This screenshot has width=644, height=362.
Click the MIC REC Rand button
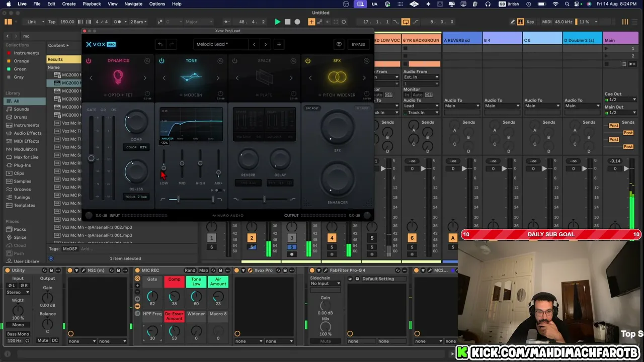click(x=190, y=270)
